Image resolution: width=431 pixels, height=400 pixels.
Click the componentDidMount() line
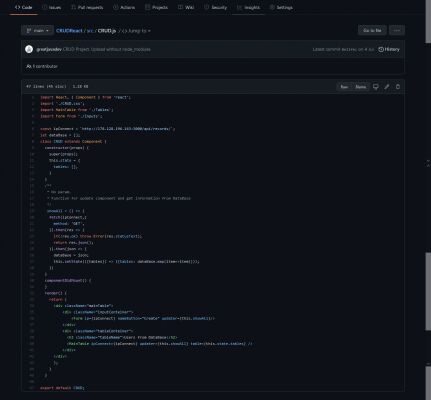pyautogui.click(x=68, y=281)
